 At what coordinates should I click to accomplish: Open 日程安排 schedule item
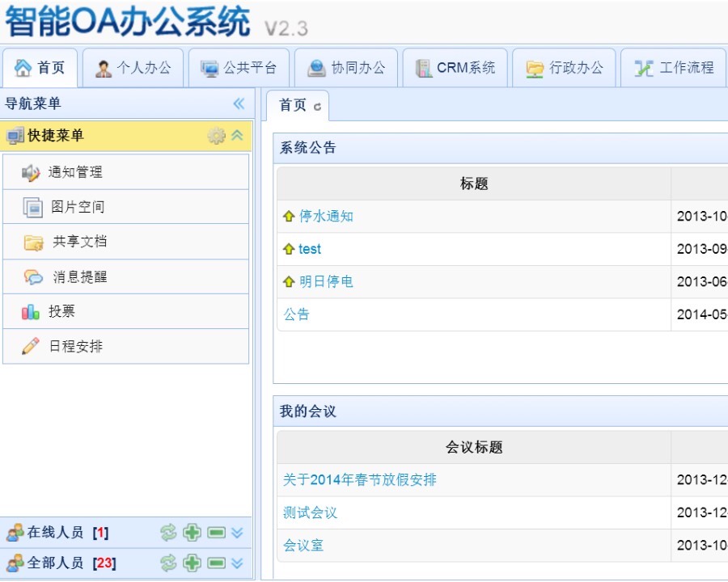[x=75, y=346]
